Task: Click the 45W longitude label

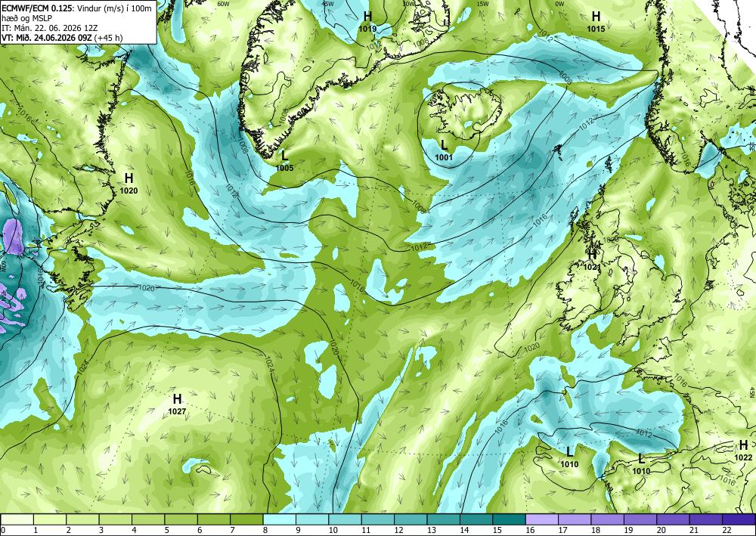Action: 328,4
